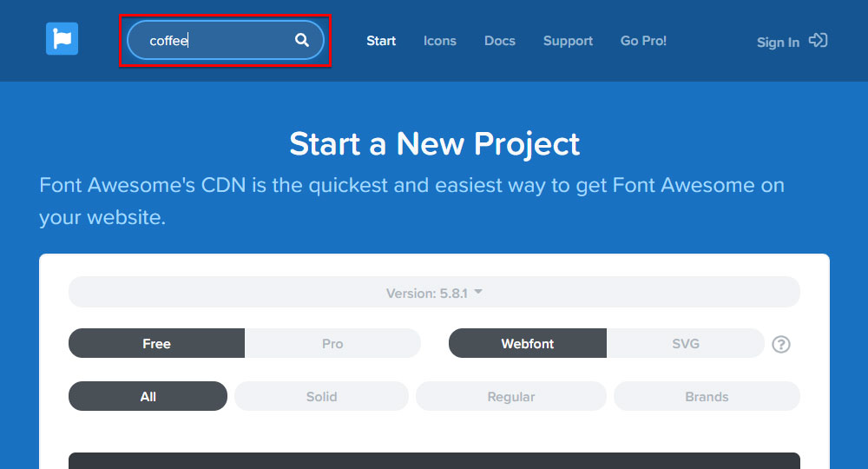Select the Brands style filter

tap(707, 396)
